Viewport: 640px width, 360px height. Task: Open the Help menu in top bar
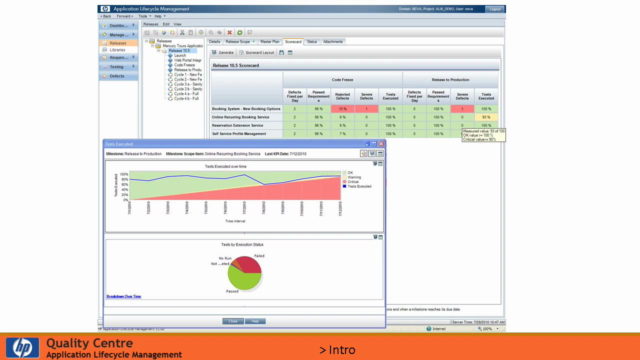tap(159, 16)
